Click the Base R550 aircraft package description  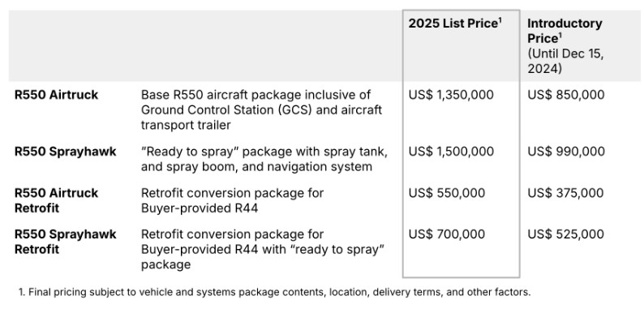261,110
